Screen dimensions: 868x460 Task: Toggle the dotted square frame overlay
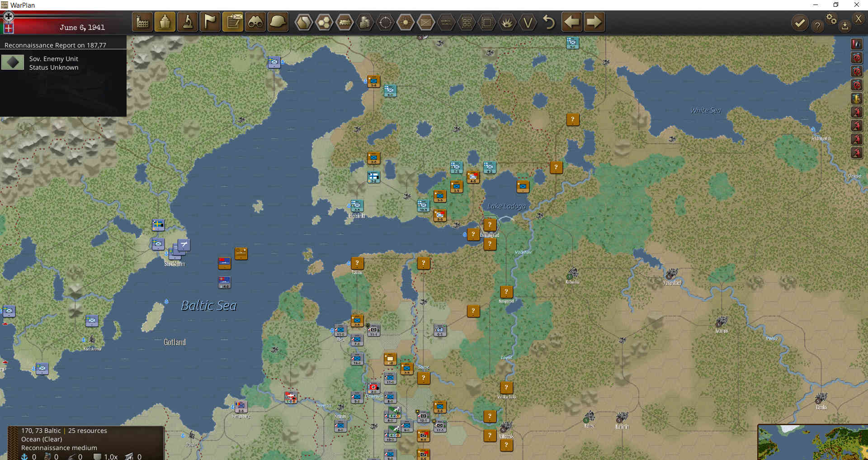click(x=487, y=22)
